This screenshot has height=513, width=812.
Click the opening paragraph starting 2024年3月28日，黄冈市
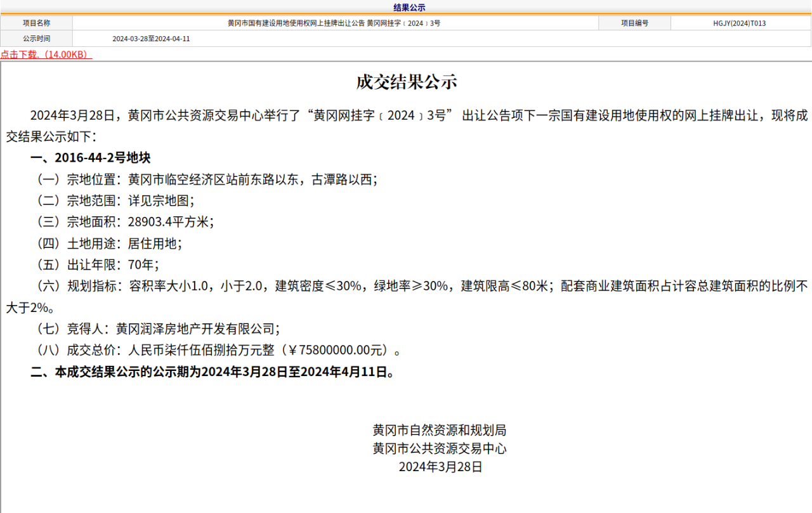pyautogui.click(x=406, y=126)
